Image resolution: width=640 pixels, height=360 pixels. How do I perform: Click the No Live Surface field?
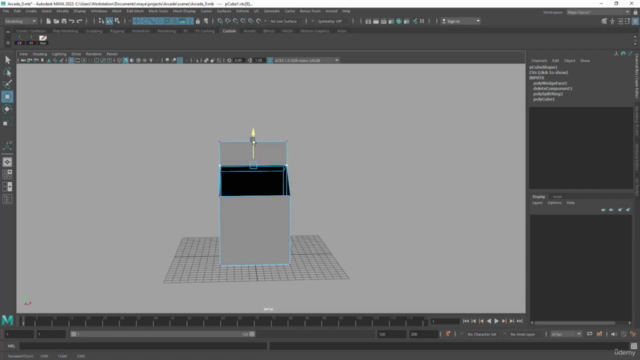click(284, 21)
